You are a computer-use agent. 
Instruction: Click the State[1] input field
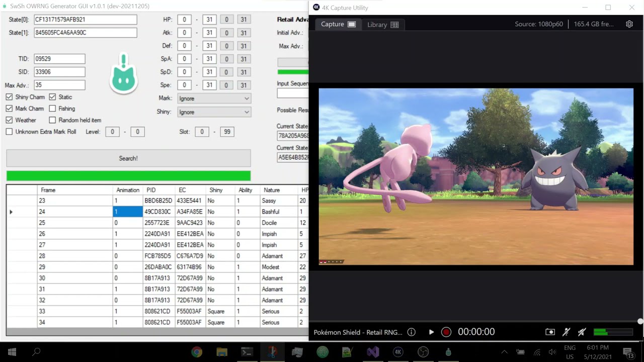(x=85, y=33)
